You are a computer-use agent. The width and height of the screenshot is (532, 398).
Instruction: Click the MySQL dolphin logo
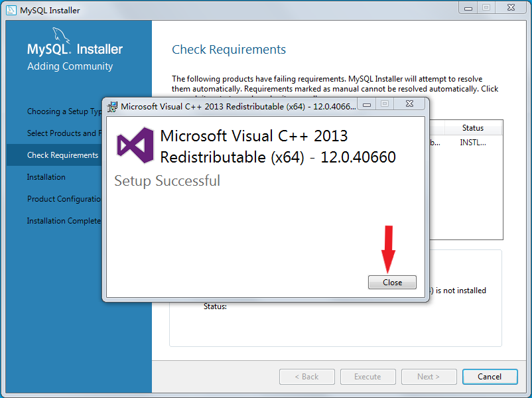coord(61,36)
